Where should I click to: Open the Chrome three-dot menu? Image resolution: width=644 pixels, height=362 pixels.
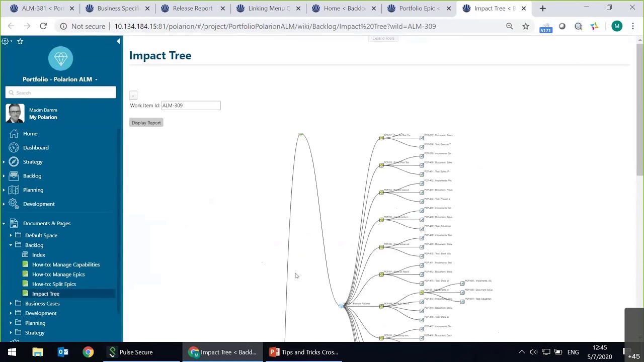tap(633, 26)
